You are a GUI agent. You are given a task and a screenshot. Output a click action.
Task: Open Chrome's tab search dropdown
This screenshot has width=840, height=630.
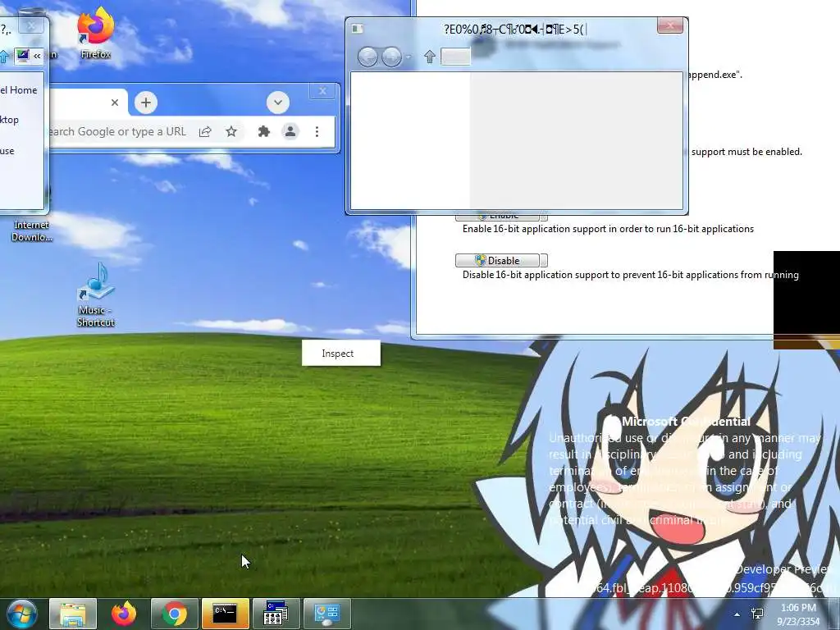coord(277,103)
